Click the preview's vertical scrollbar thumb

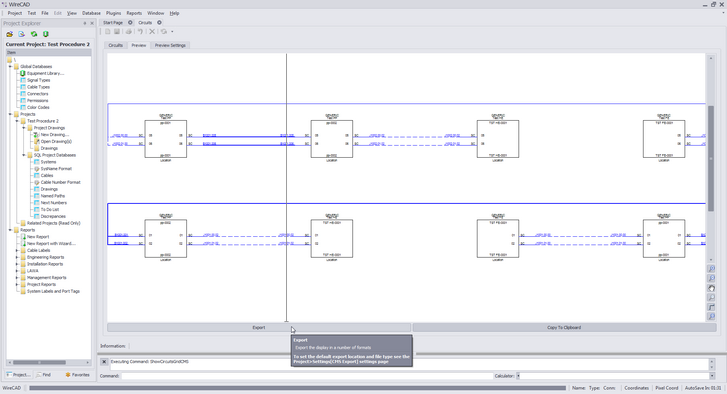tap(711, 159)
